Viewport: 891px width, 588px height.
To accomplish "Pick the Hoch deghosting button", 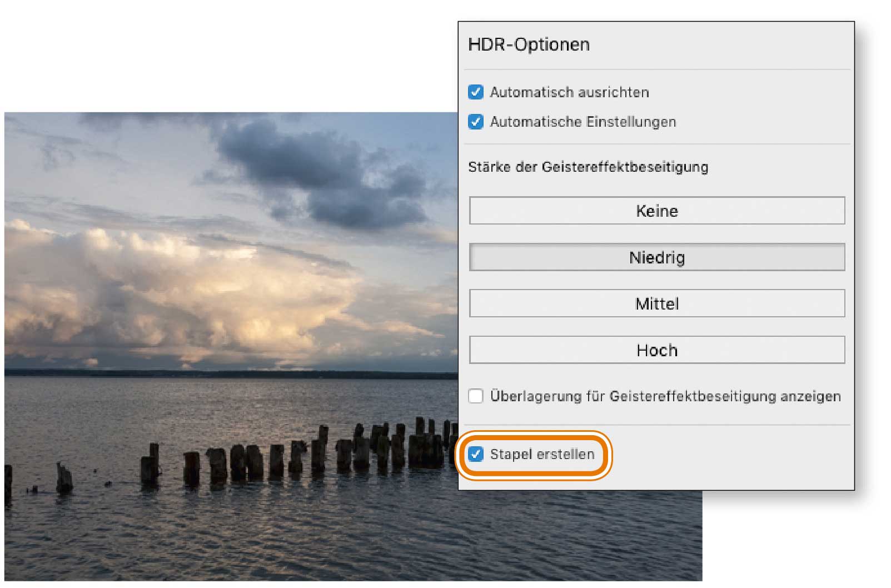I will click(656, 350).
